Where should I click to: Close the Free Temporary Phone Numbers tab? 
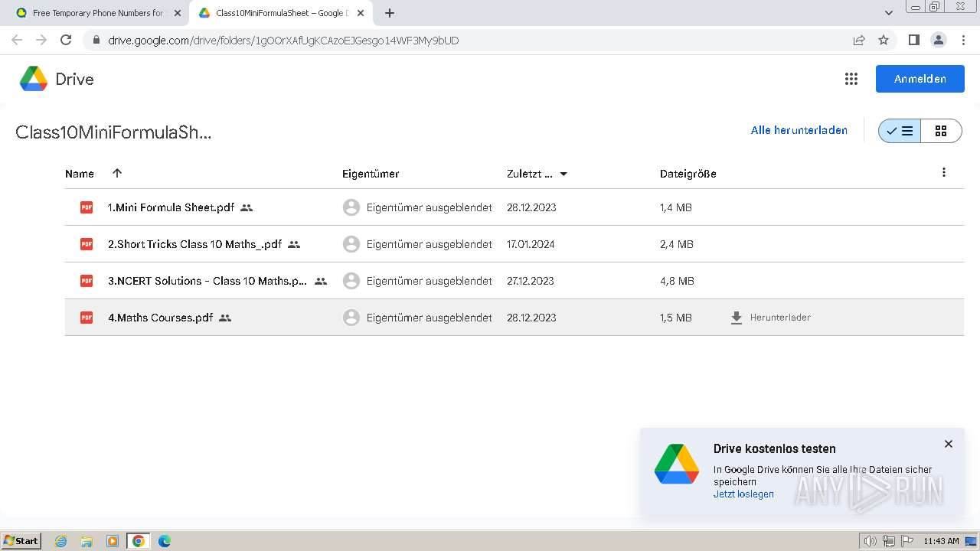[178, 13]
